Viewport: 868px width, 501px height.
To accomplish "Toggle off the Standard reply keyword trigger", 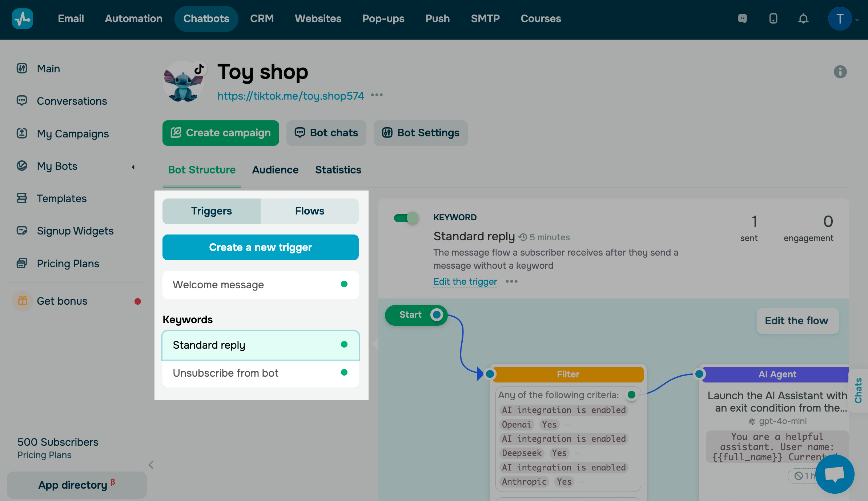I will pyautogui.click(x=406, y=218).
